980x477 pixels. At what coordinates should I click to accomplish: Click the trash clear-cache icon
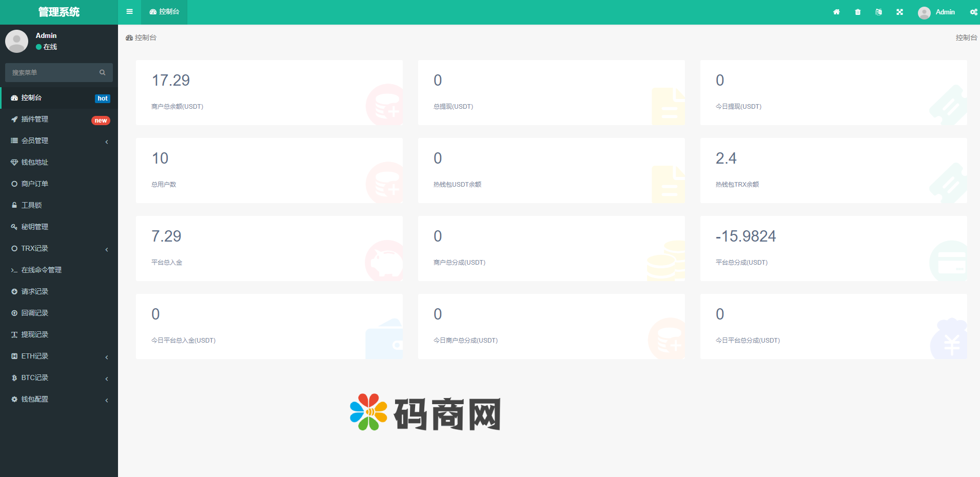click(858, 12)
